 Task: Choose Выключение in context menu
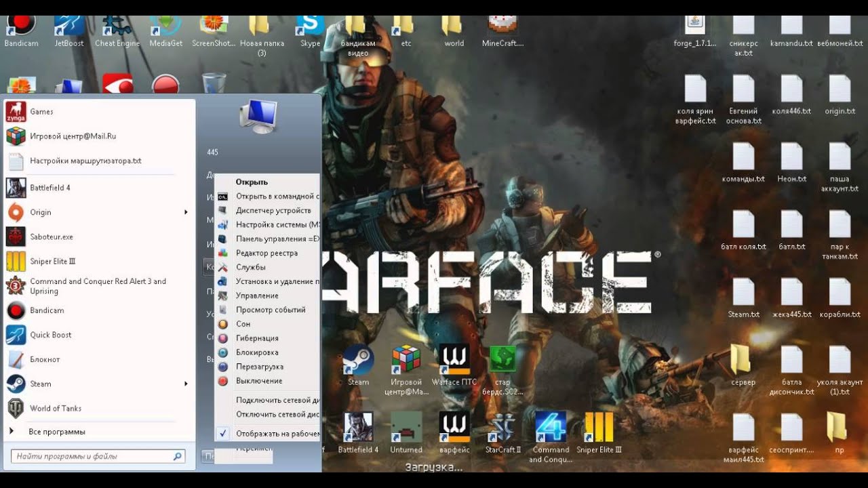[268, 381]
